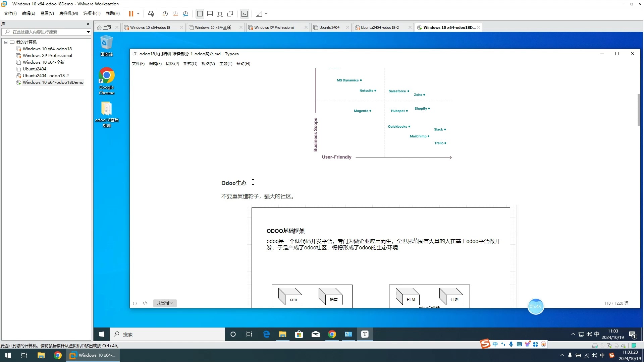Screen dimensions: 644x362
Task: Toggle the thumbnail bar view icon
Action: 210,14
